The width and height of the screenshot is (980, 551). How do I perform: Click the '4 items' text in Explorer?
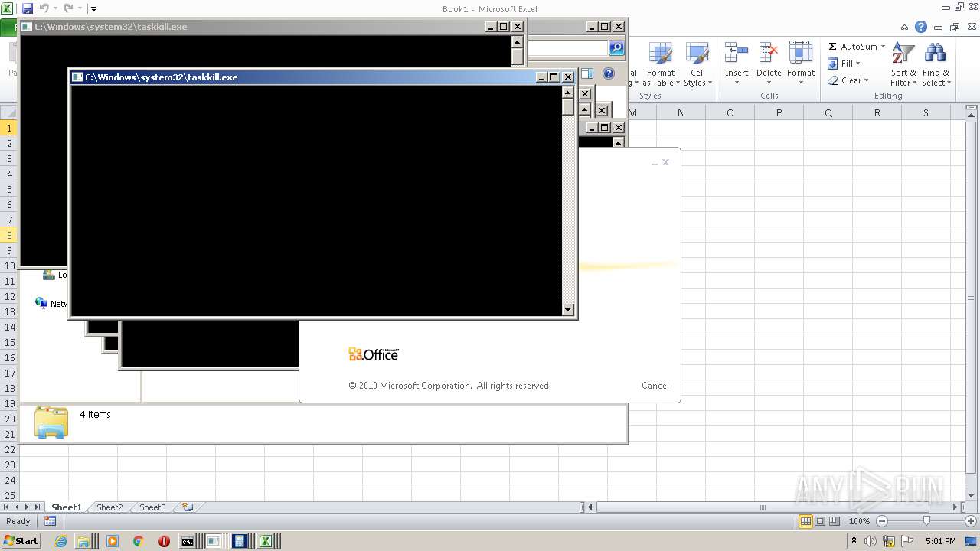coord(95,415)
